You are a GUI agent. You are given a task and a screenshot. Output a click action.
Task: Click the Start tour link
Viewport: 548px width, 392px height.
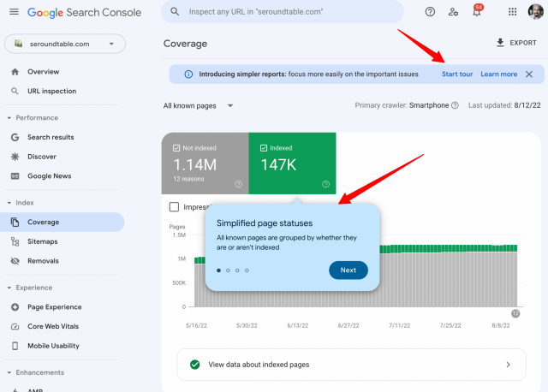456,74
